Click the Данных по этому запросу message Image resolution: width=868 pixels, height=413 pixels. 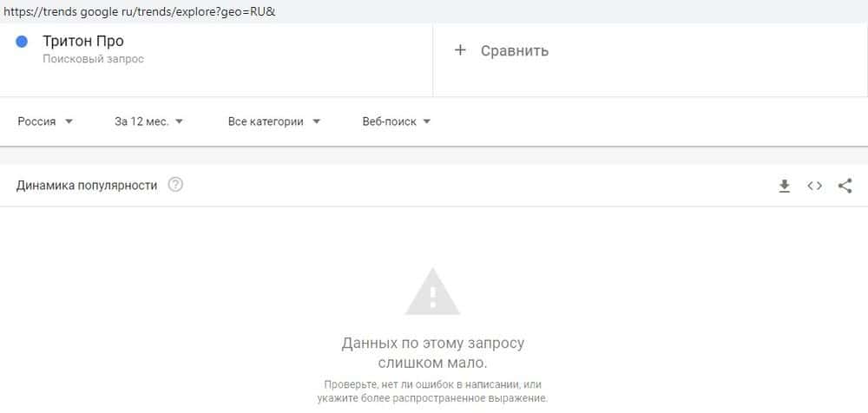(433, 353)
